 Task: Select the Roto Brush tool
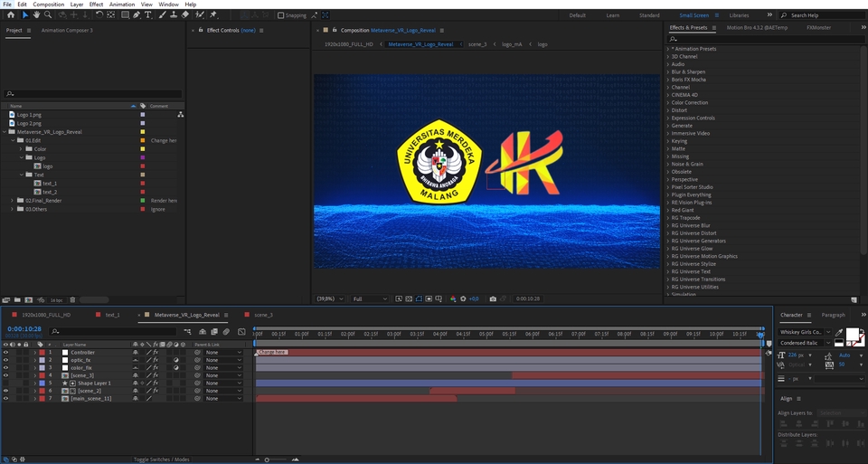click(x=200, y=15)
